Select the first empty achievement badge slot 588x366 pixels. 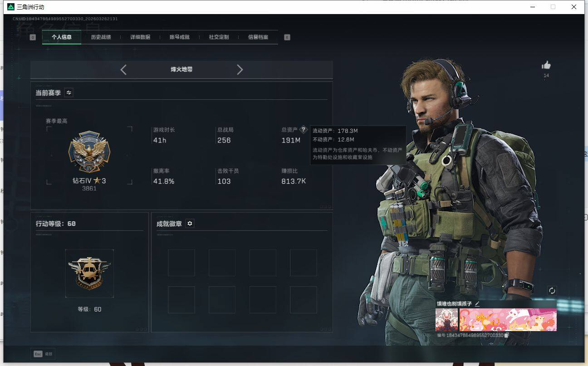click(x=181, y=263)
